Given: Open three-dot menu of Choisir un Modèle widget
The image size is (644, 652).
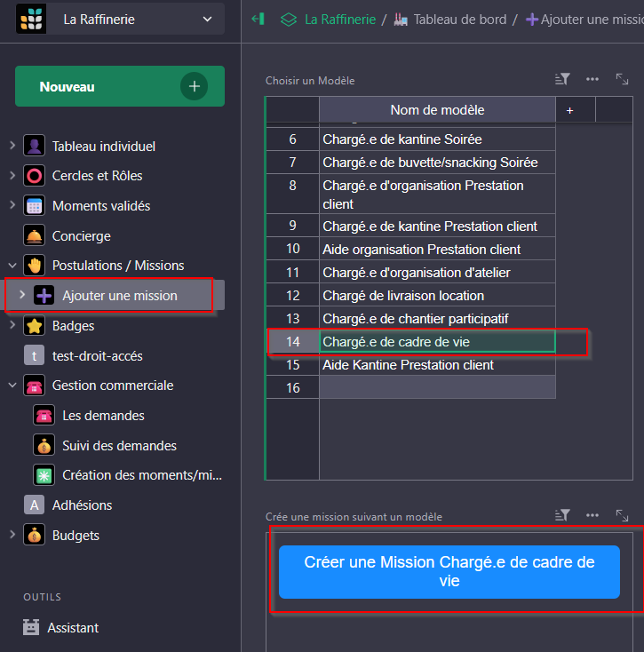Looking at the screenshot, I should pyautogui.click(x=592, y=79).
